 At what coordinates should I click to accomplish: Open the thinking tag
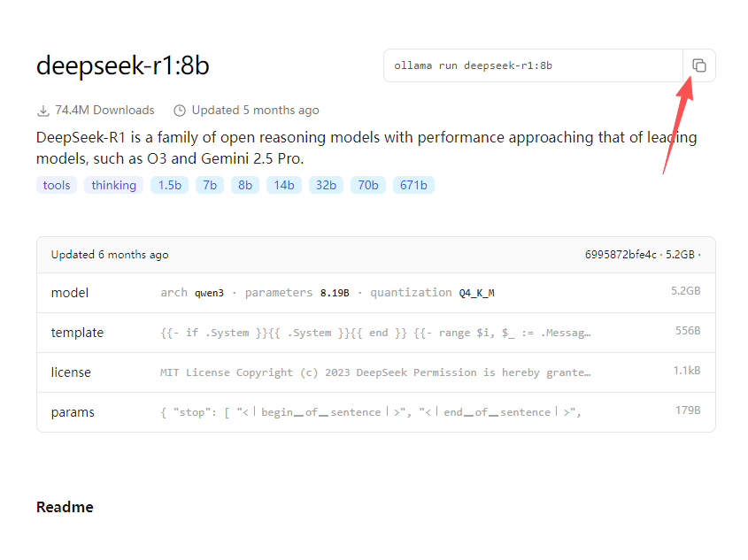[113, 185]
